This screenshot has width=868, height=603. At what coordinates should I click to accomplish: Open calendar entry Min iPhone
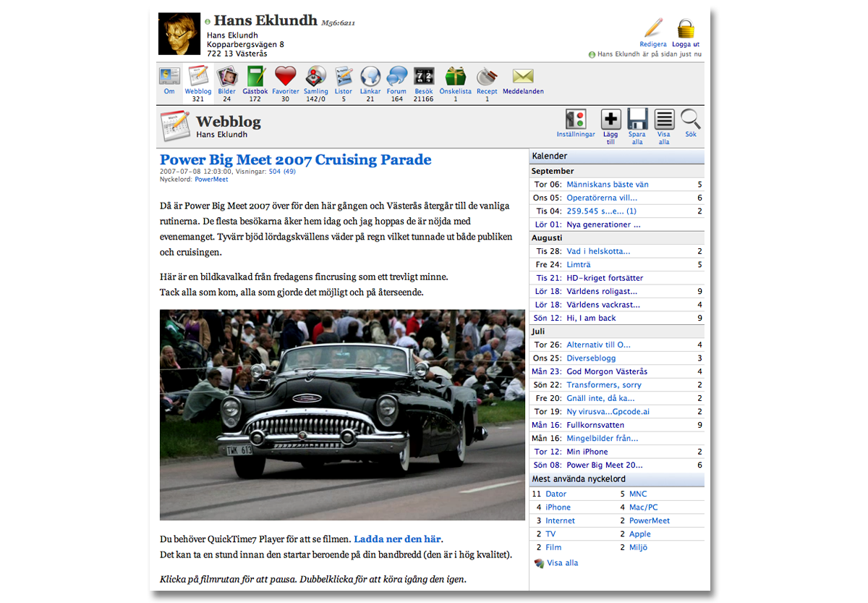pyautogui.click(x=587, y=452)
